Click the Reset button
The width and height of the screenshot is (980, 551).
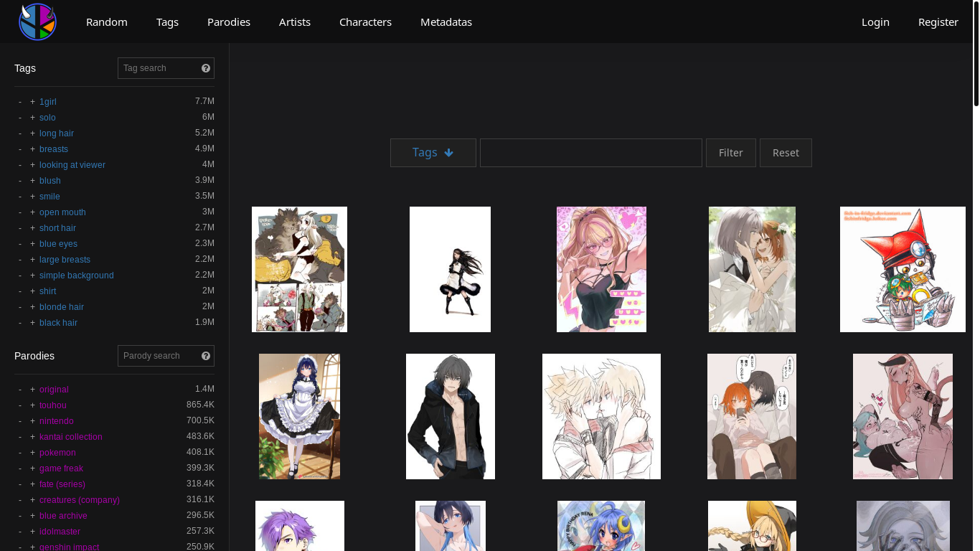coord(786,153)
